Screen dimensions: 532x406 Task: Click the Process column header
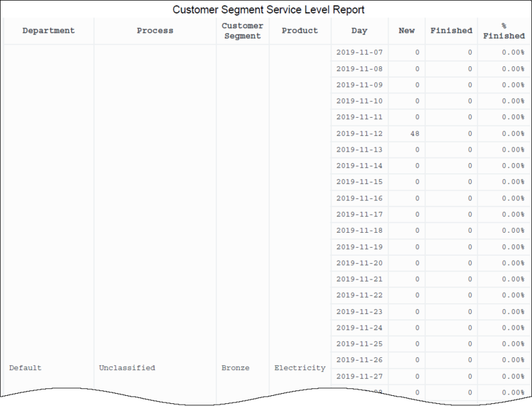tap(155, 30)
